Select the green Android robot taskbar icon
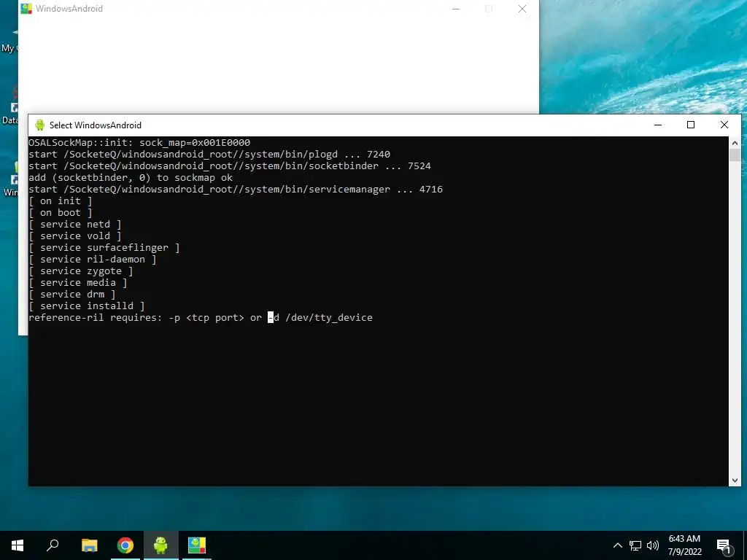 pyautogui.click(x=160, y=545)
